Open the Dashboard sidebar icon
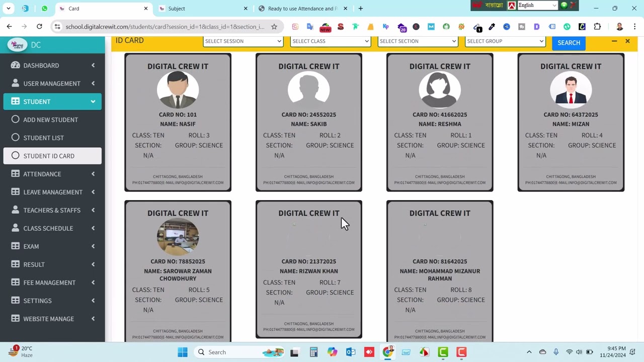 (15, 65)
